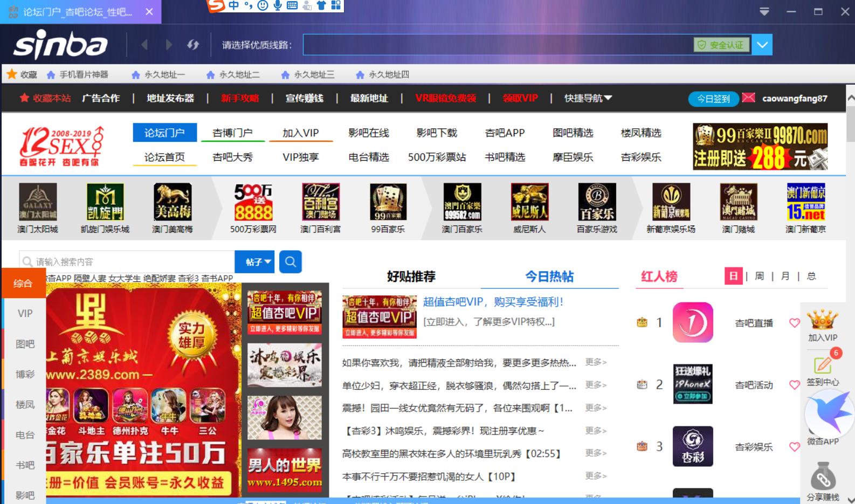Click the line address input field

[x=498, y=45]
